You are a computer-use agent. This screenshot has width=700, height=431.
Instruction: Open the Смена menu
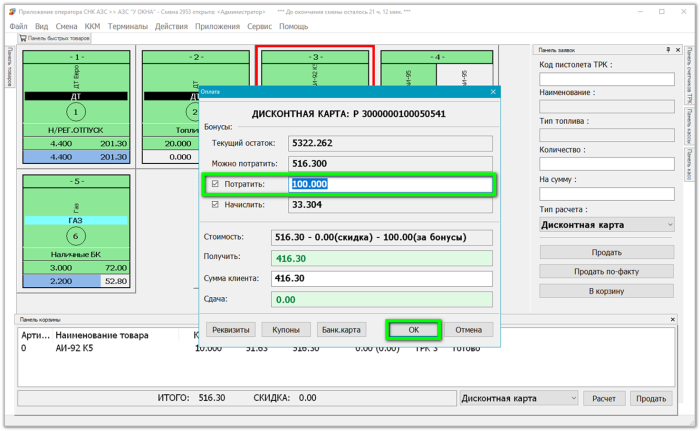[67, 26]
